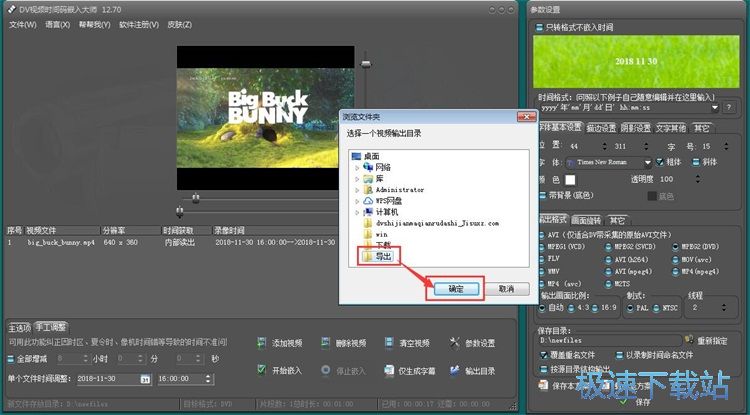Expand the WPS网盘 tree node

(x=357, y=201)
